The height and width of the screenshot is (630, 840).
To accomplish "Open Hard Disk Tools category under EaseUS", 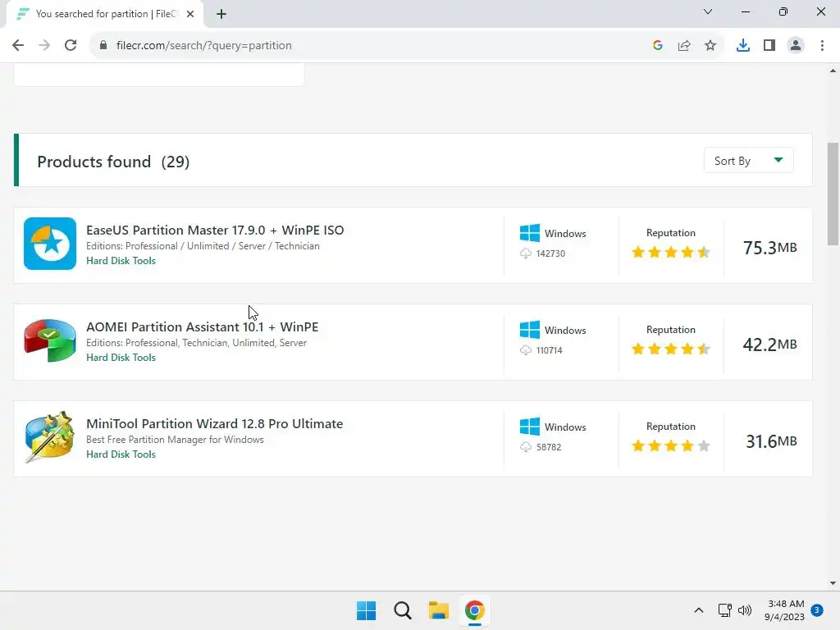I will [121, 261].
